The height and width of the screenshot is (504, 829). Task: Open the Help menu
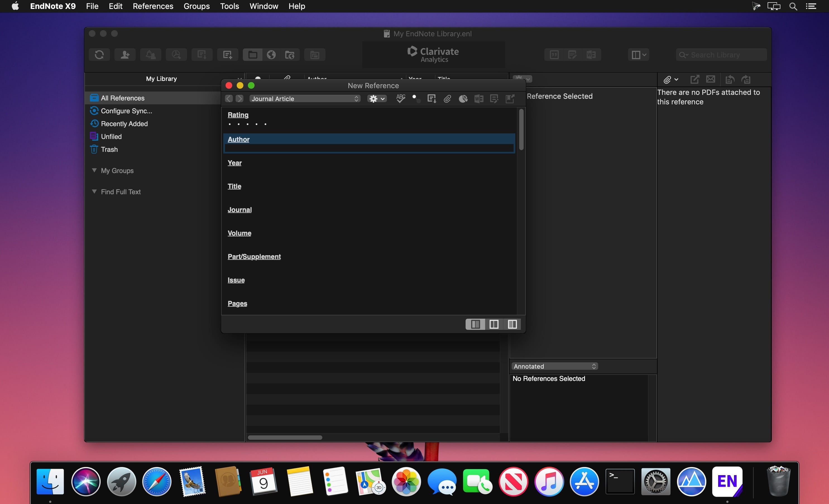pyautogui.click(x=296, y=6)
